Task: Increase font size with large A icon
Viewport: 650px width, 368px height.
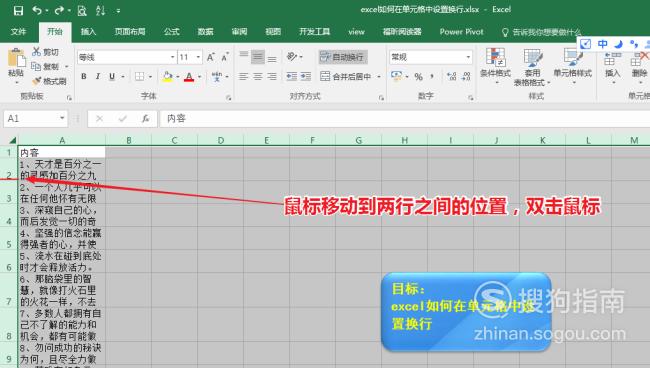Action: point(211,57)
